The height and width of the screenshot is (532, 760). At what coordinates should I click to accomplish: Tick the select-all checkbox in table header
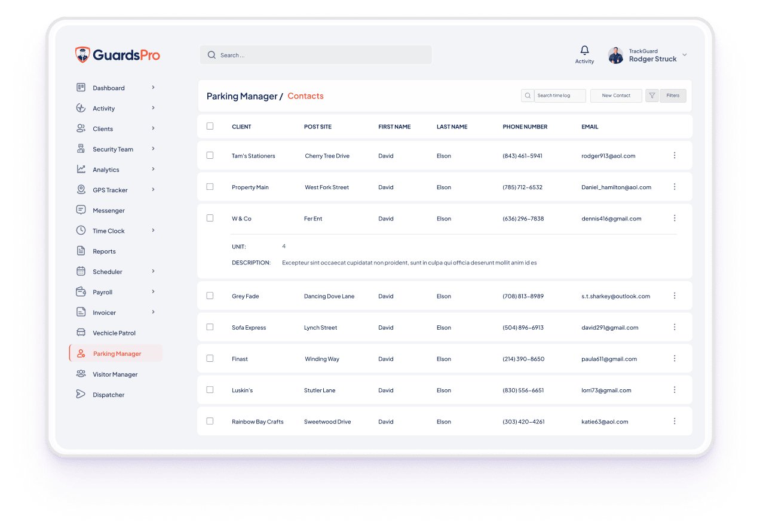coord(210,126)
